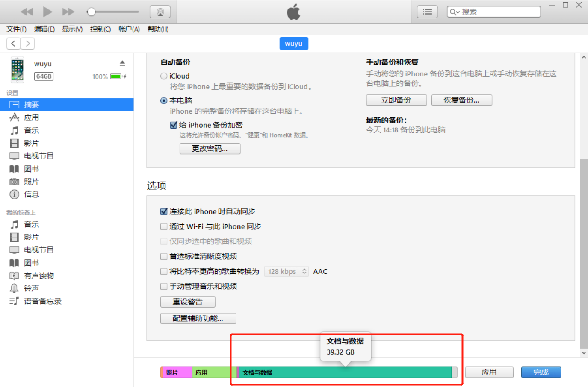Viewport: 588px width, 387px height.
Task: Click the fast-forward next track button
Action: click(x=68, y=12)
